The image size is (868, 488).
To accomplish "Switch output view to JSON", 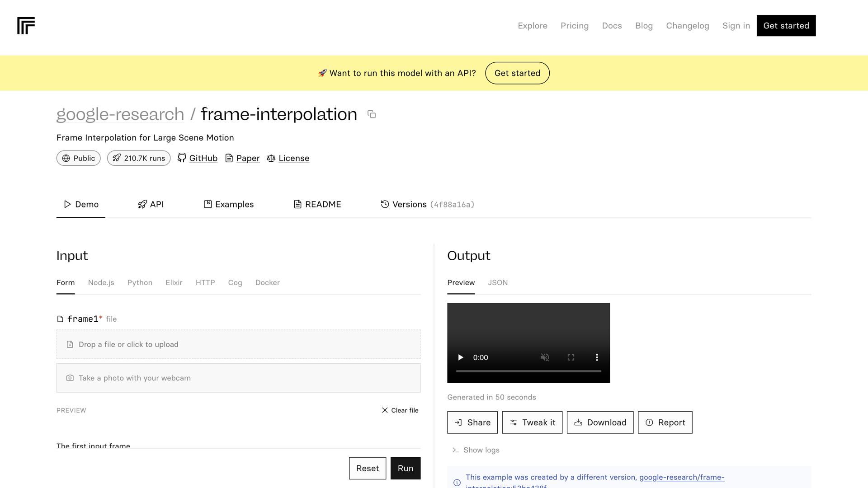I will click(x=498, y=282).
